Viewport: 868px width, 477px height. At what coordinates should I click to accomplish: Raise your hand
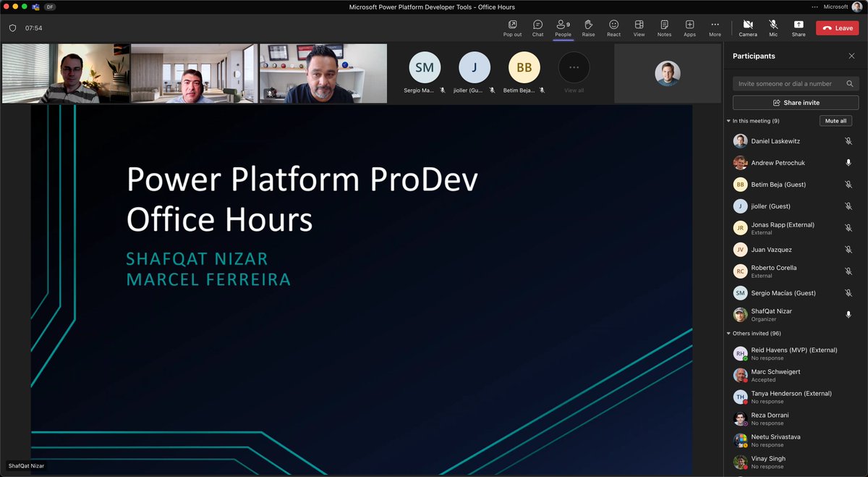tap(588, 28)
